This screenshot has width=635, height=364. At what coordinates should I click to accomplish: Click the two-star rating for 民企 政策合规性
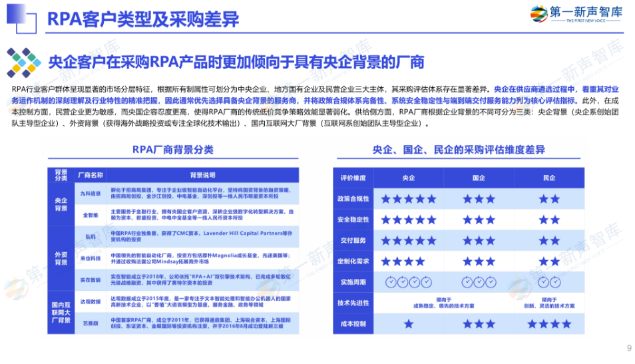tap(550, 199)
